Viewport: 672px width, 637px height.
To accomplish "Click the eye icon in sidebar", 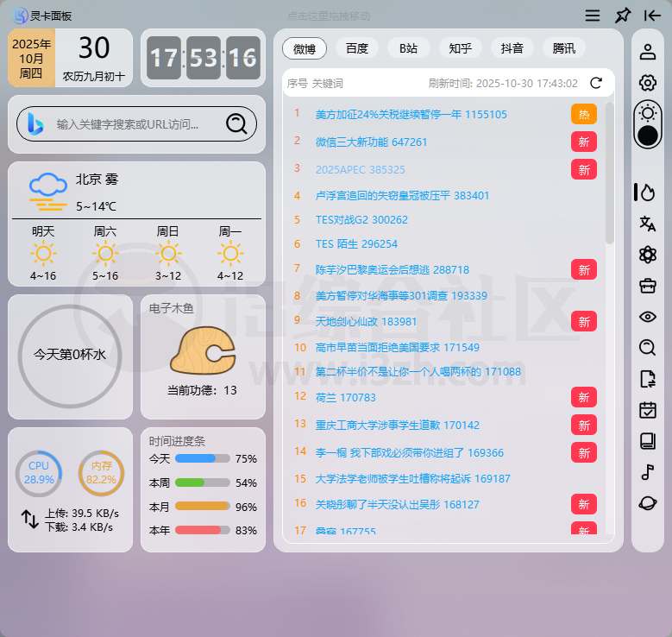I will 648,317.
